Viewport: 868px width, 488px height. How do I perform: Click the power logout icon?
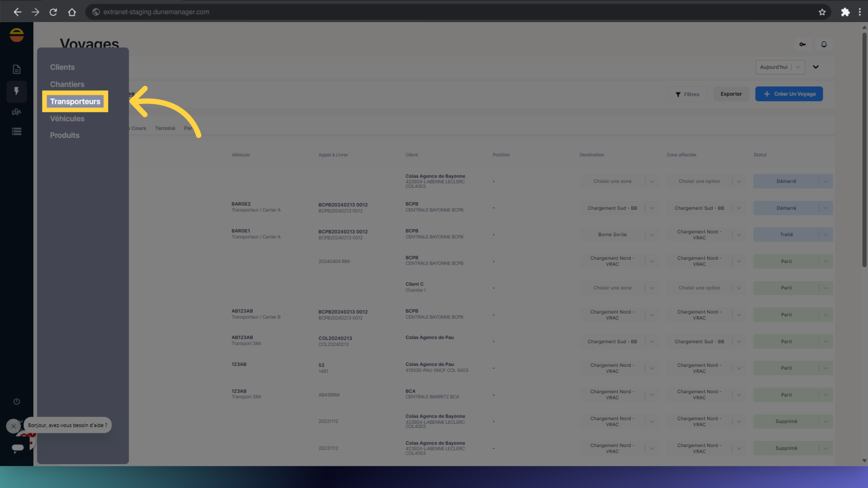pos(17,401)
